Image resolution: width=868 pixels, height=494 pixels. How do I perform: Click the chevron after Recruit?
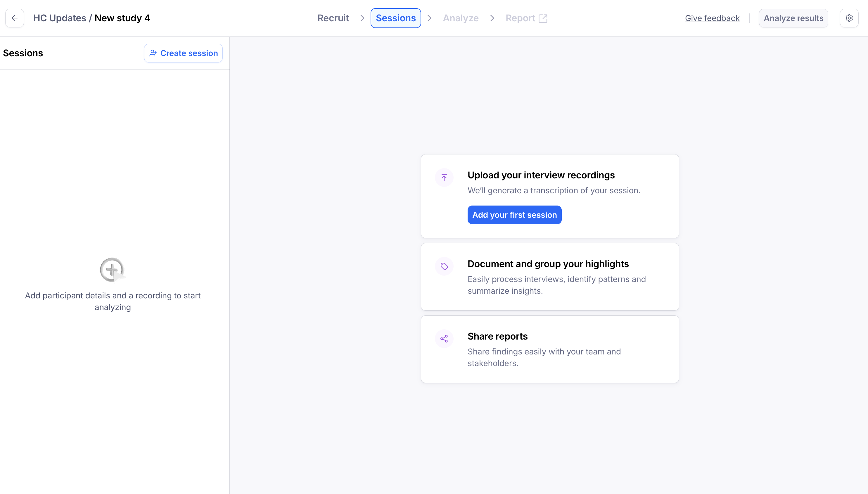tap(362, 18)
